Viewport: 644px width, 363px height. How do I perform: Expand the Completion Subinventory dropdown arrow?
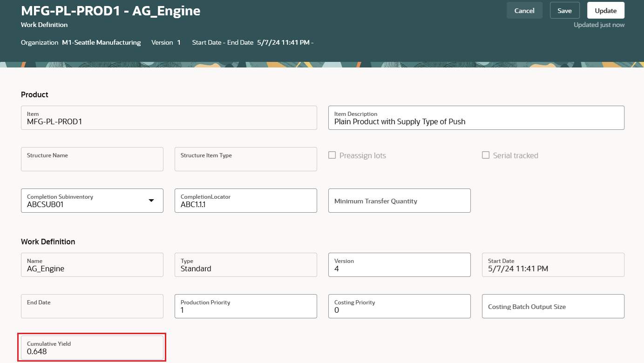(x=151, y=201)
